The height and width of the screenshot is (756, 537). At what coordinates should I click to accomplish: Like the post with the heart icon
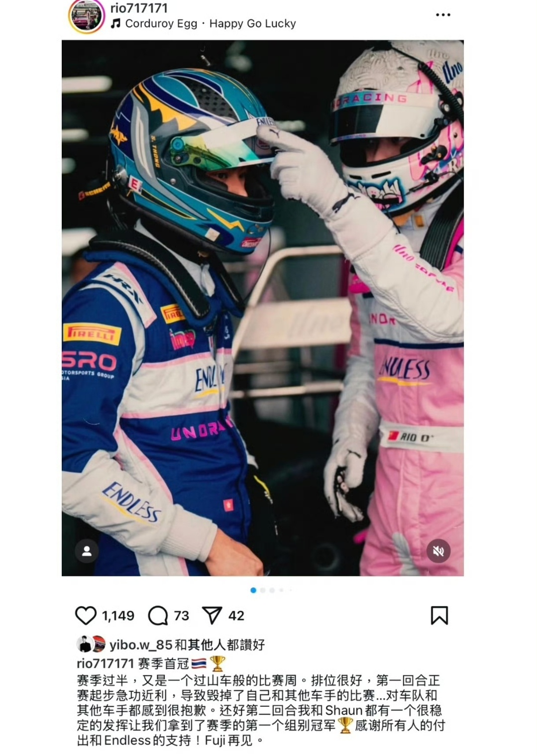86,616
